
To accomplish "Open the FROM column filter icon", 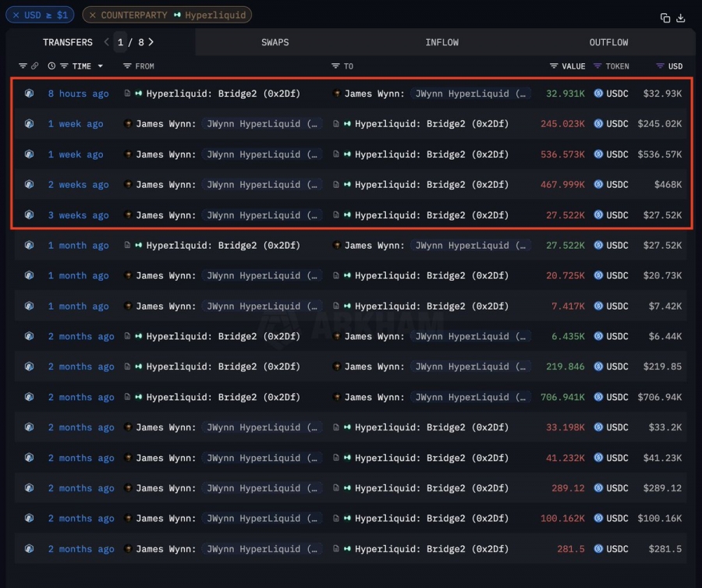I will [128, 66].
